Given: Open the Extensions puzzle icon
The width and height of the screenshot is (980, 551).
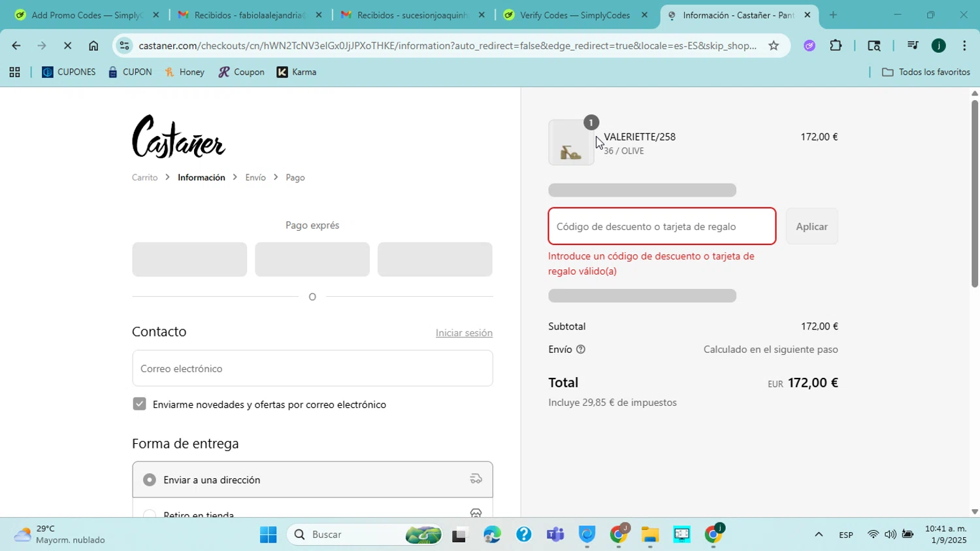Looking at the screenshot, I should click(x=836, y=46).
